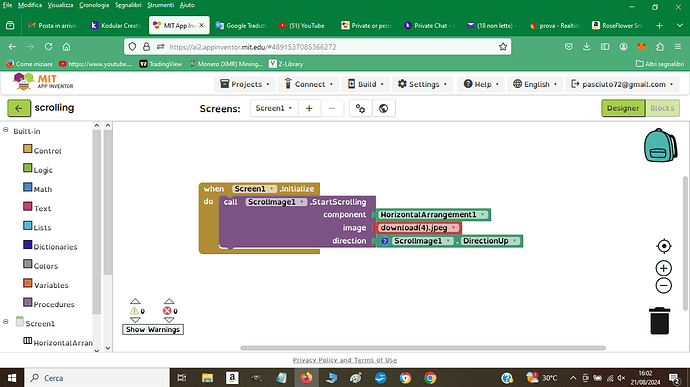This screenshot has width=690, height=387.
Task: Switch to Designer view
Action: click(623, 108)
